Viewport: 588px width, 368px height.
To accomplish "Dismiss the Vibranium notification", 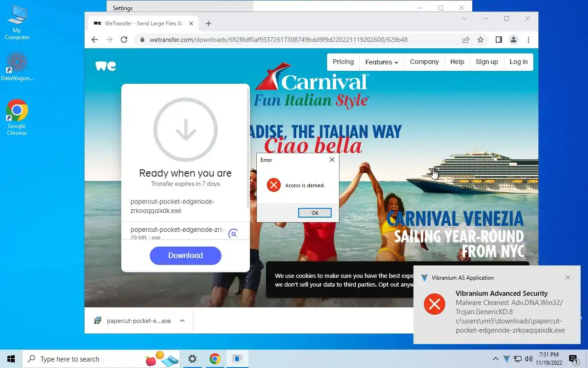I will pyautogui.click(x=568, y=277).
